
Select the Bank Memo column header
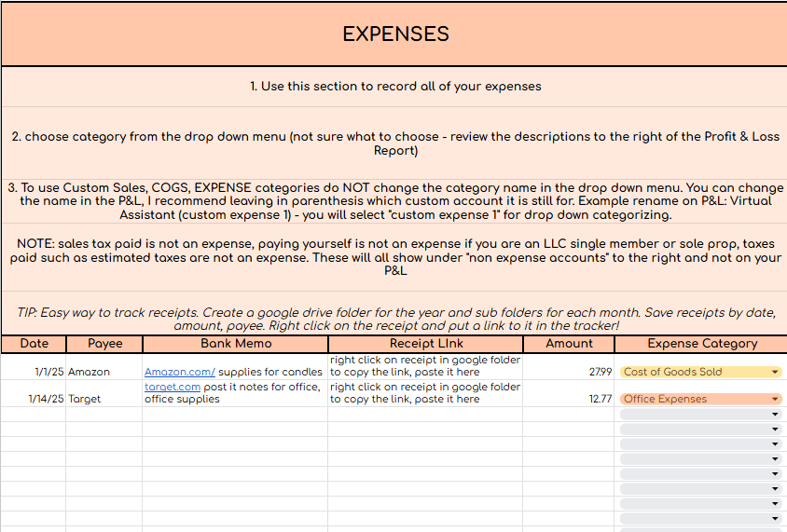click(x=235, y=344)
